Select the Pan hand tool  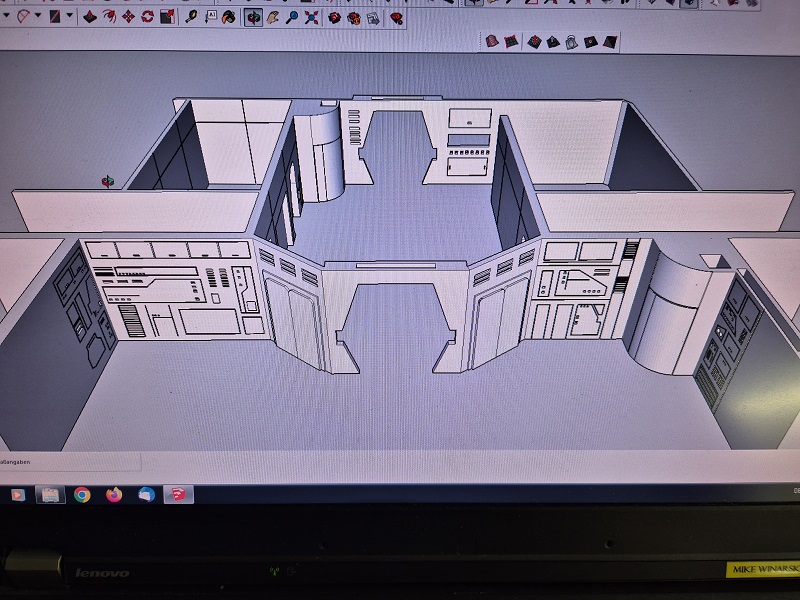click(272, 17)
